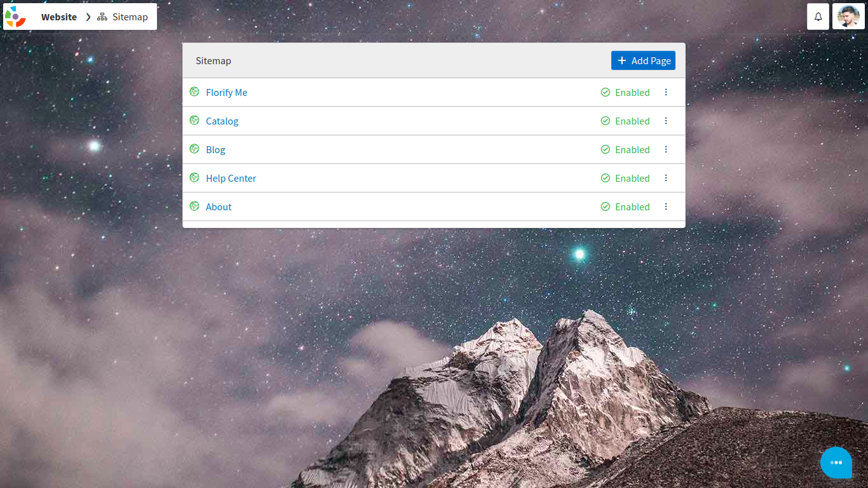Viewport: 868px width, 488px height.
Task: Open the three-dot menu for Blog
Action: click(666, 149)
